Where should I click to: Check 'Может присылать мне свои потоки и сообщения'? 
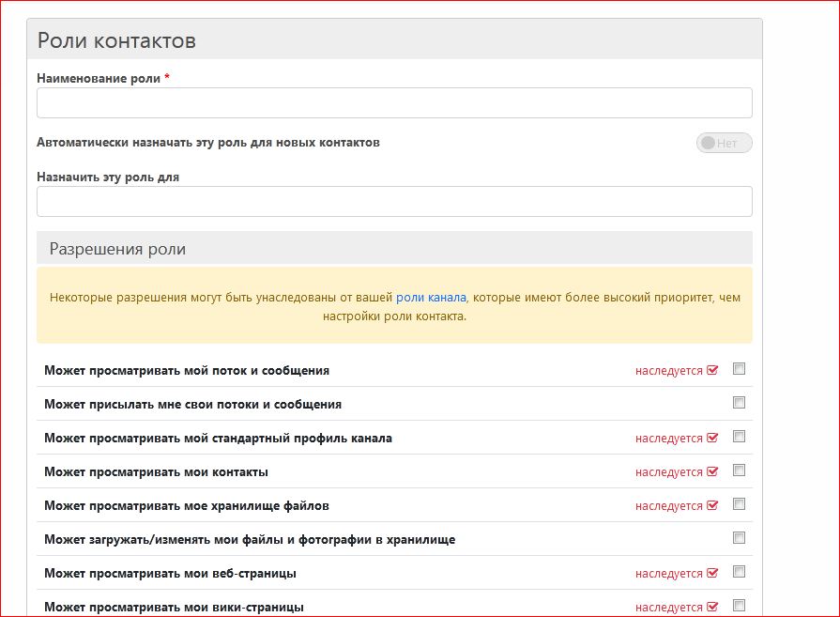tap(739, 403)
